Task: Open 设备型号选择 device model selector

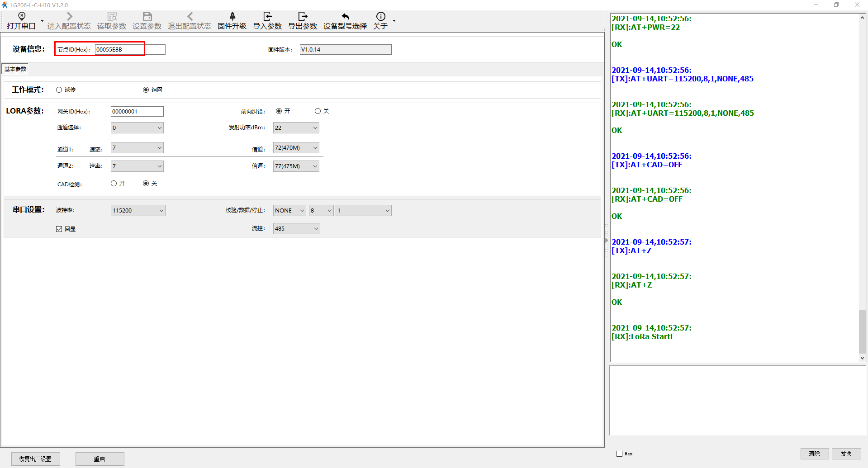Action: 345,17
